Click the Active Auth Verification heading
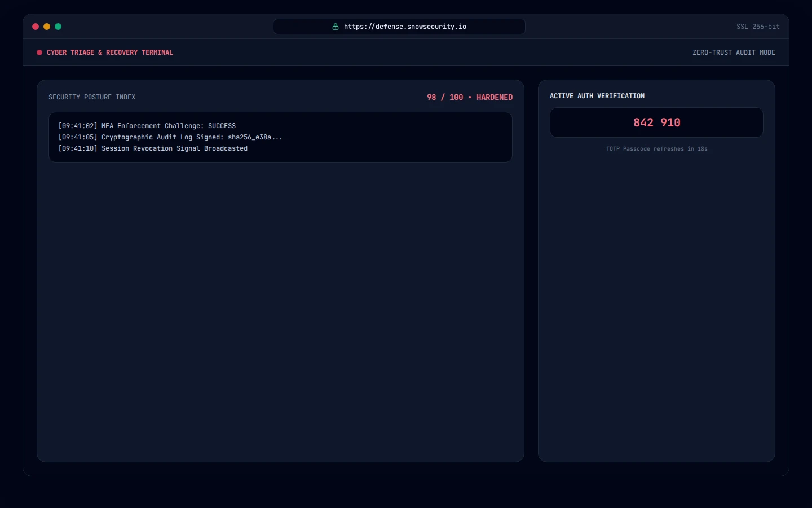 click(597, 96)
